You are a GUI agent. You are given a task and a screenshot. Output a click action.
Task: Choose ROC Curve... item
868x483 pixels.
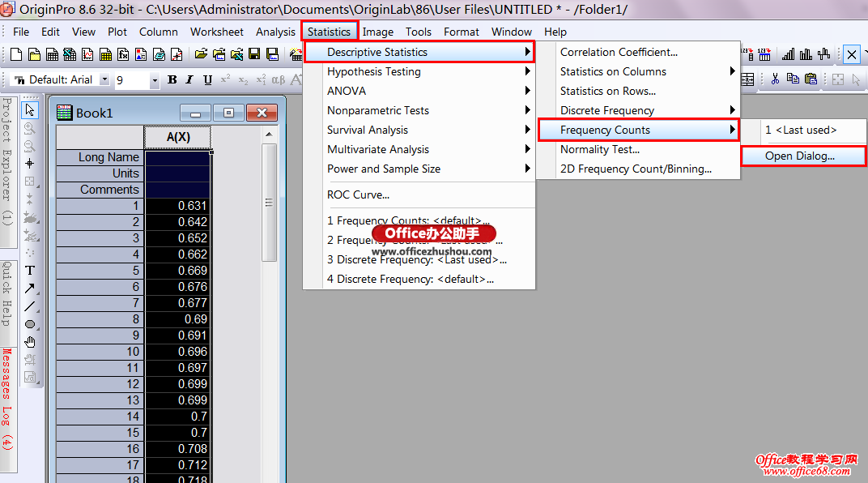419,194
